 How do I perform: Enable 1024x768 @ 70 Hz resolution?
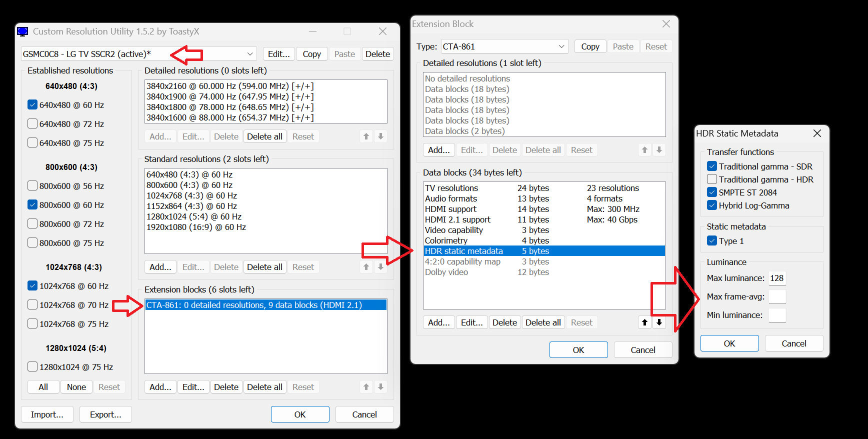[x=32, y=305]
